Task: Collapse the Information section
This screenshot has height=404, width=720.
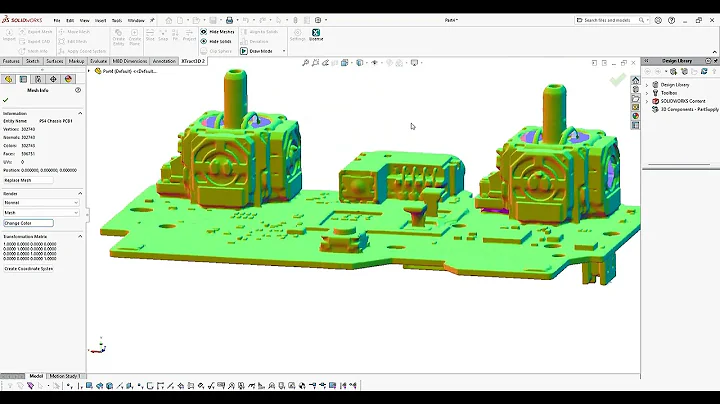Action: point(80,113)
